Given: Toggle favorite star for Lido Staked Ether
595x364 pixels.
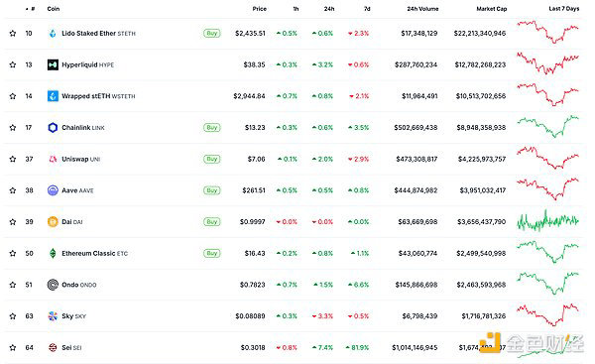Looking at the screenshot, I should point(13,34).
